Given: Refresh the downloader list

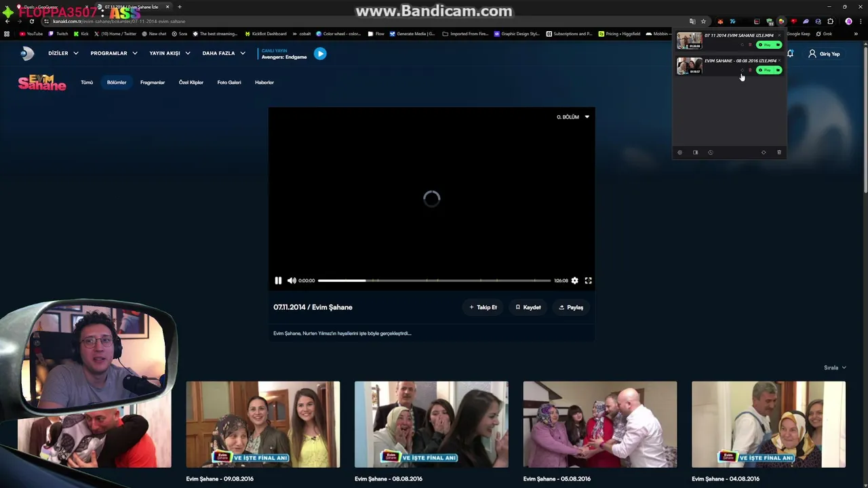Looking at the screenshot, I should pos(764,152).
